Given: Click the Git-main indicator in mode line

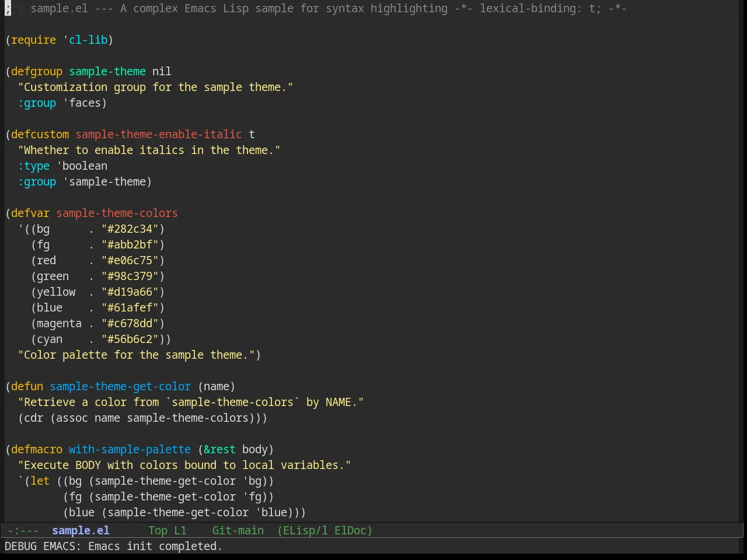Looking at the screenshot, I should pos(238,530).
